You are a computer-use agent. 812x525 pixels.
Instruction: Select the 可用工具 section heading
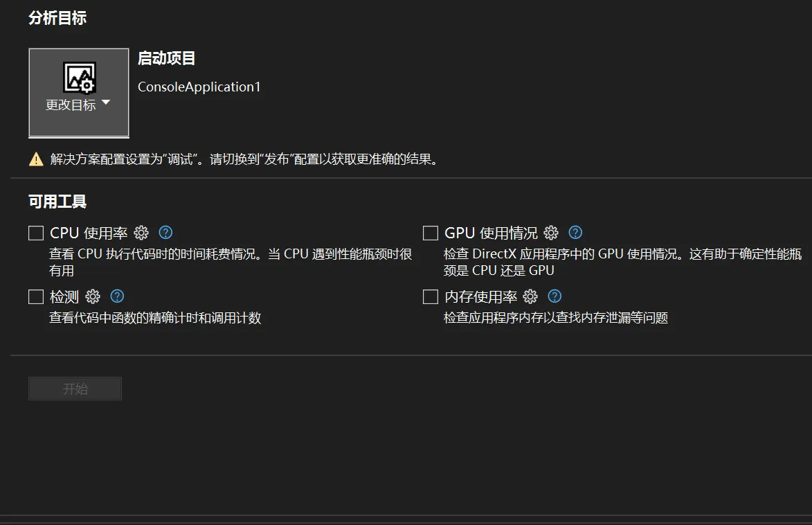tap(57, 202)
